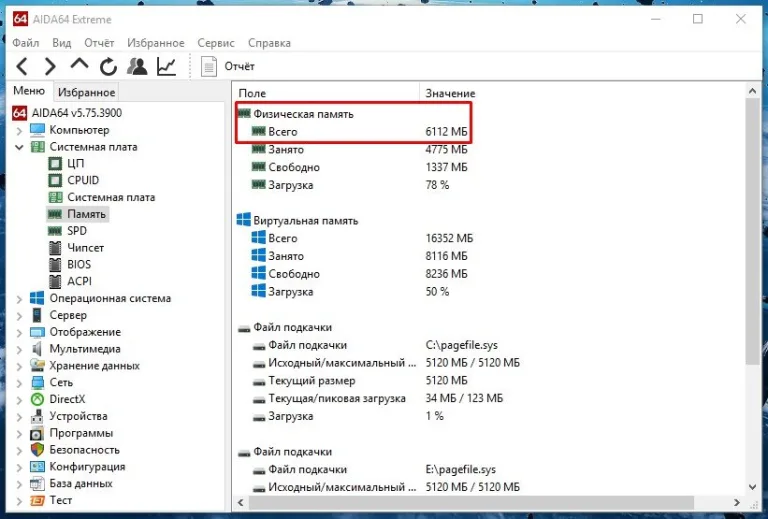Viewport: 768px width, 519px height.
Task: Click the Устройства devices icon
Action: pyautogui.click(x=37, y=416)
